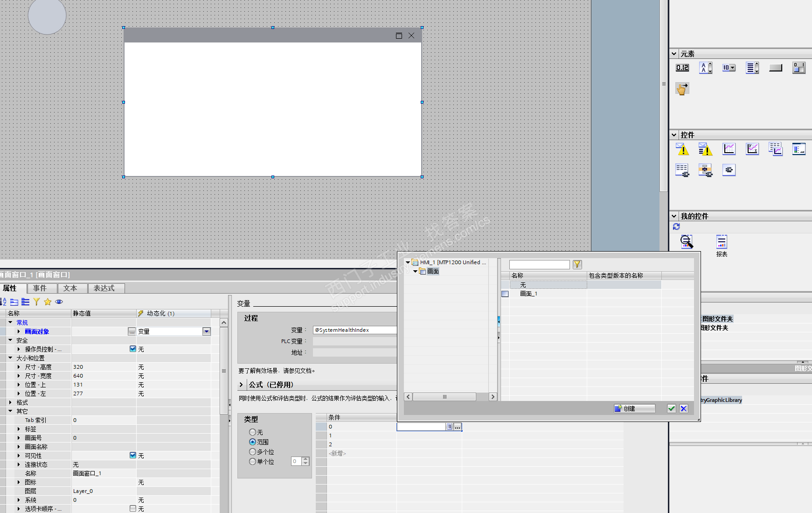Select the 多个位 radio button
This screenshot has height=513, width=812.
252,452
